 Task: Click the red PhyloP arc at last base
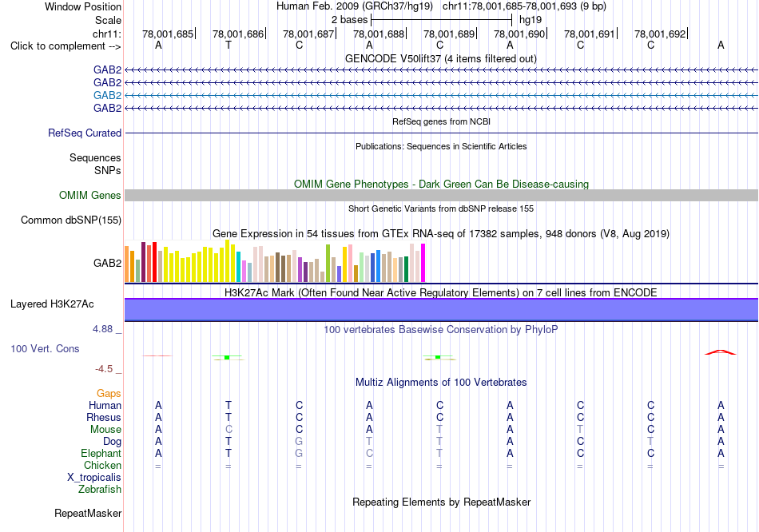click(721, 352)
